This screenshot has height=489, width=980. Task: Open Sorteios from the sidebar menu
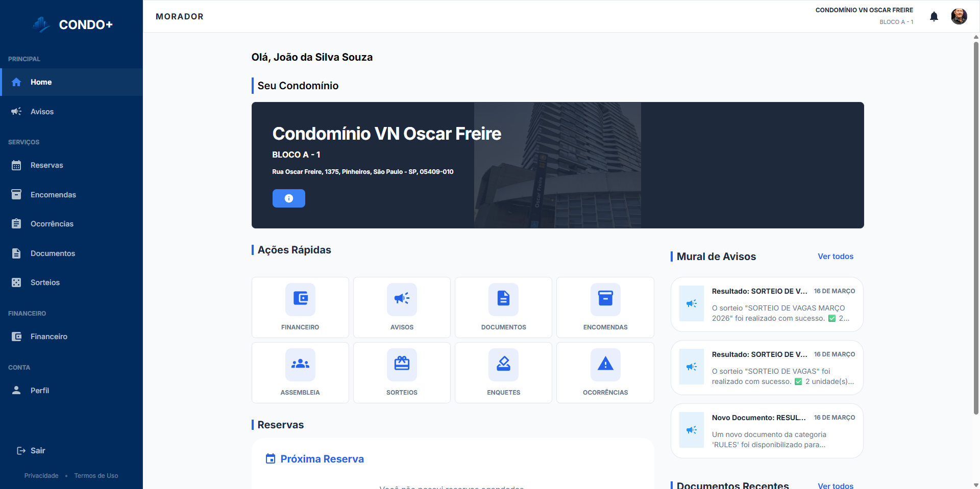(x=45, y=282)
